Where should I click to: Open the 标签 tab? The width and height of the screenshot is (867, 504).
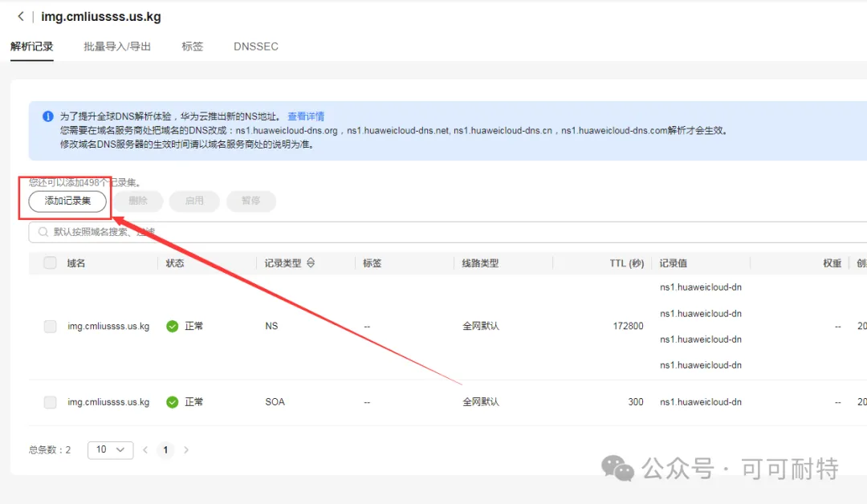tap(193, 47)
